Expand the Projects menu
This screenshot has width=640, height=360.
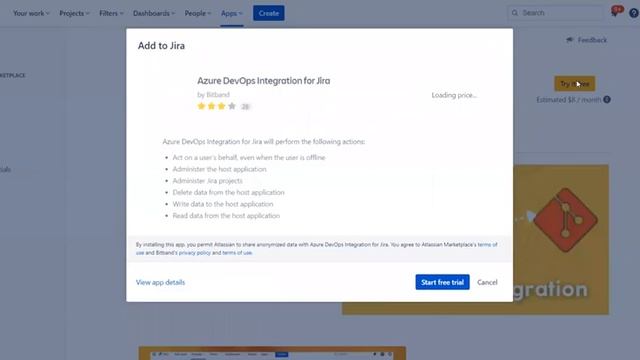coord(74,13)
